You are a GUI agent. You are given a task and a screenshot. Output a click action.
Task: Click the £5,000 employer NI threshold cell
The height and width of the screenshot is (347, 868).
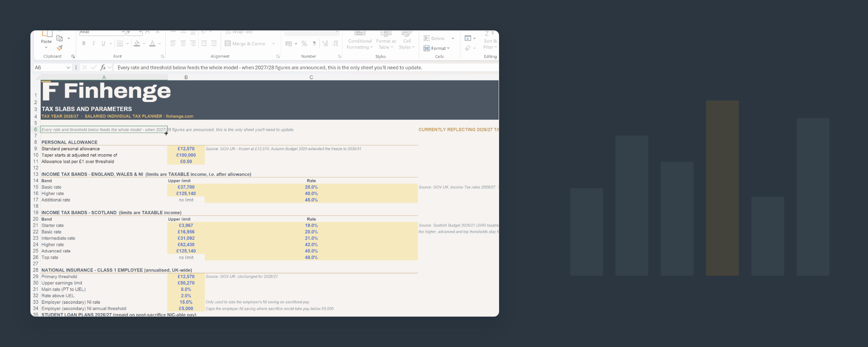186,308
